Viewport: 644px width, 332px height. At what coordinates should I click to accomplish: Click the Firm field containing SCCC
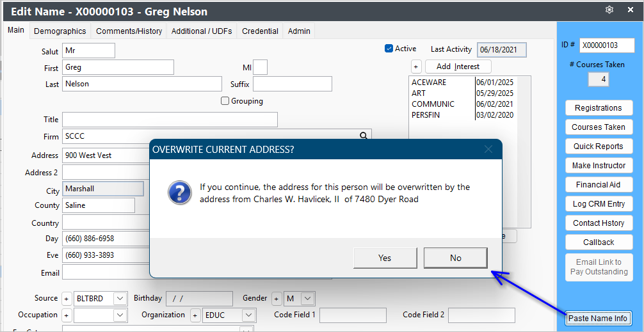217,136
